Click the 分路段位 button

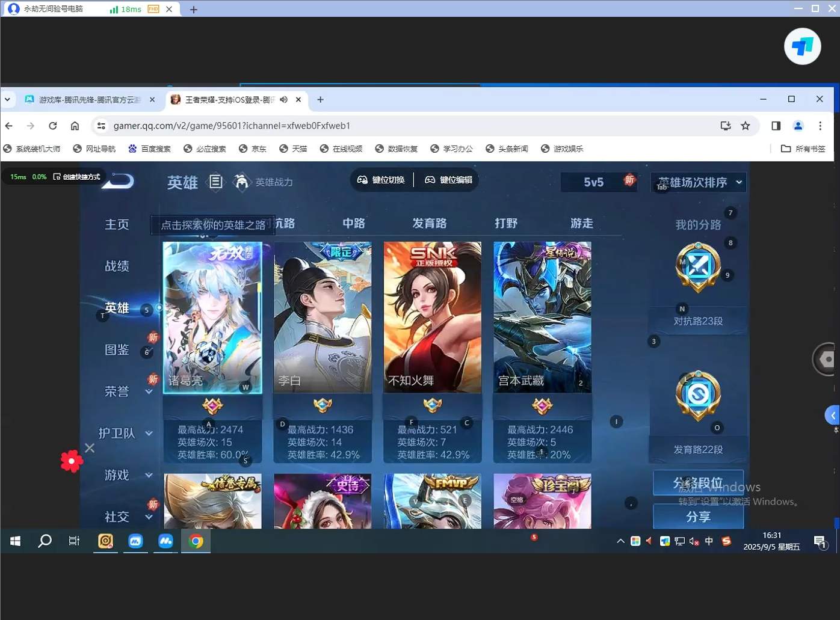point(698,482)
